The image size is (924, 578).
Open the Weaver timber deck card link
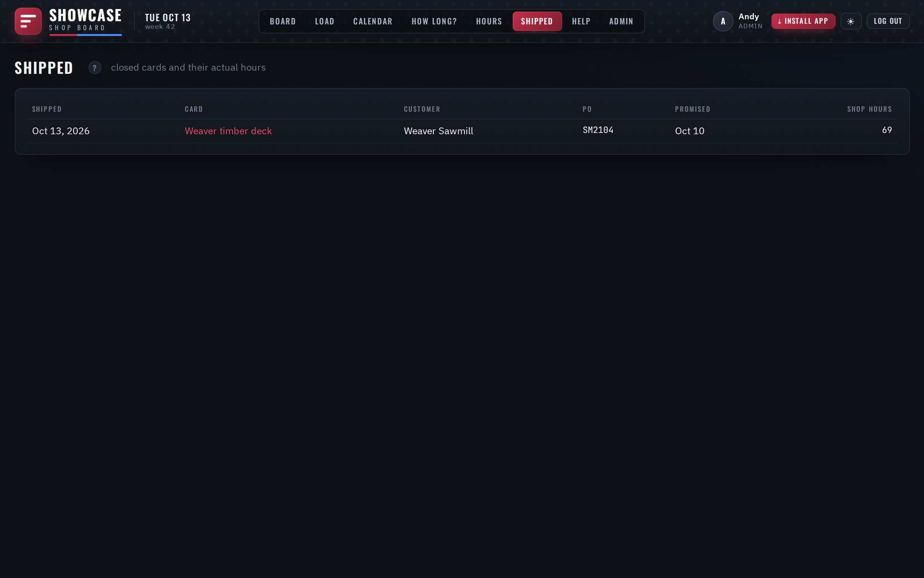[228, 131]
